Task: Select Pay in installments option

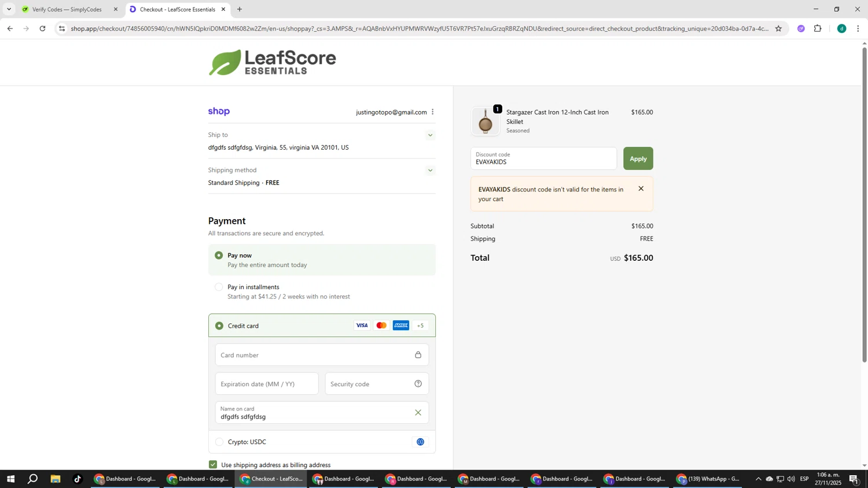Action: [x=219, y=287]
